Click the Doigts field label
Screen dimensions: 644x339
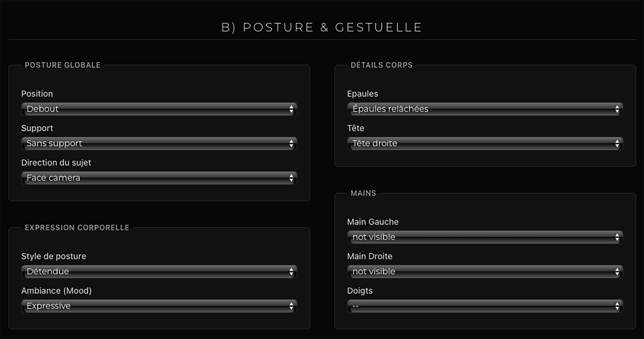tap(360, 291)
